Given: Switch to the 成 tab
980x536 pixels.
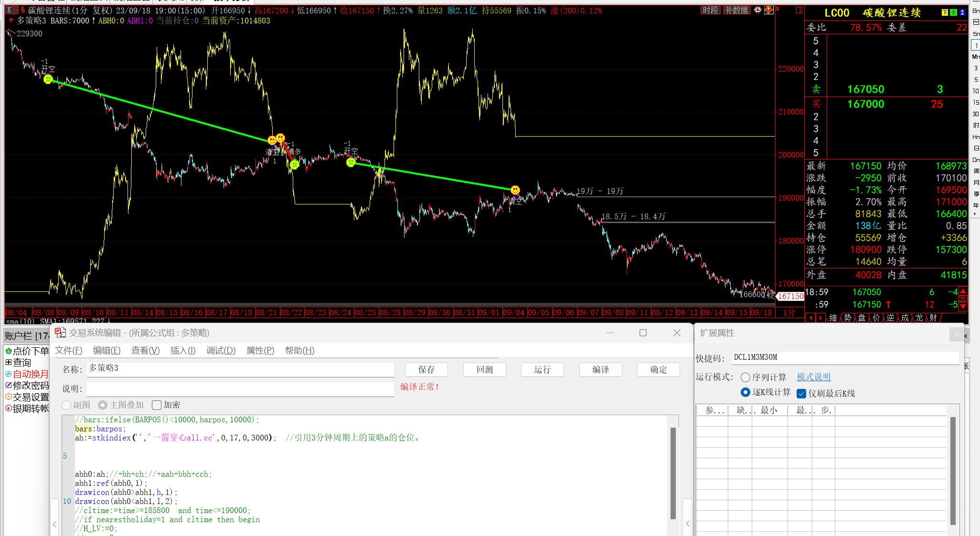Looking at the screenshot, I should pyautogui.click(x=905, y=318).
